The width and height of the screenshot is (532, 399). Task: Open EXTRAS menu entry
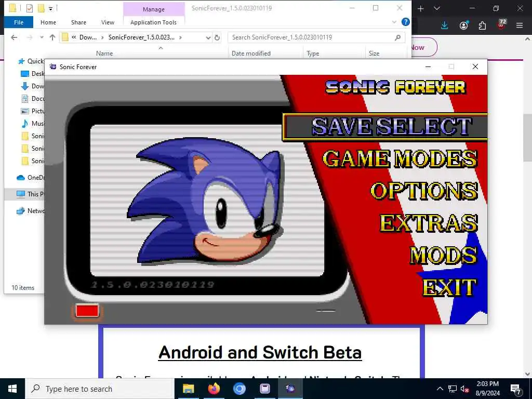coord(429,223)
